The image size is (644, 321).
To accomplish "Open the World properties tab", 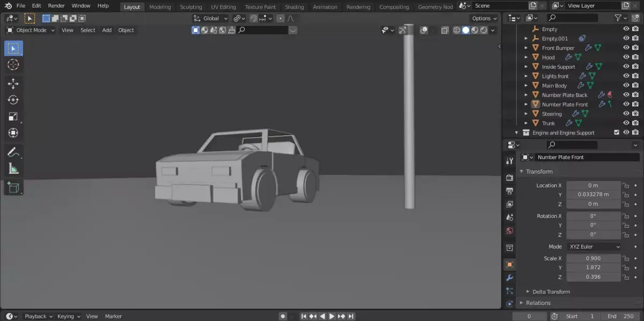I will [509, 231].
